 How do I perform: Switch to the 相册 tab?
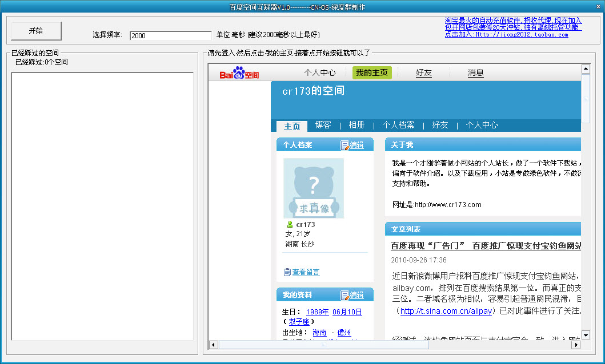click(356, 124)
